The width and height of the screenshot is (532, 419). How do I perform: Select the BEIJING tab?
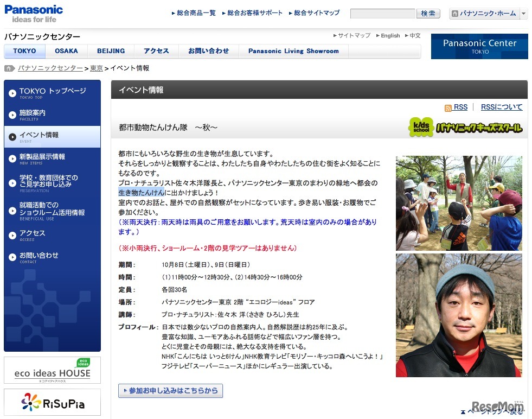click(x=111, y=51)
